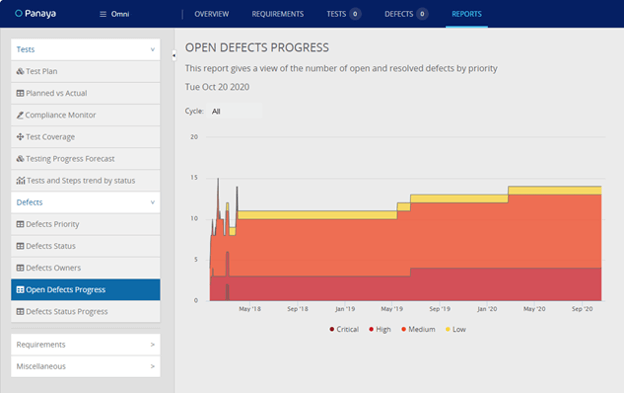Collapse the sidebar with the arrow handle
The width and height of the screenshot is (624, 393).
(x=174, y=55)
